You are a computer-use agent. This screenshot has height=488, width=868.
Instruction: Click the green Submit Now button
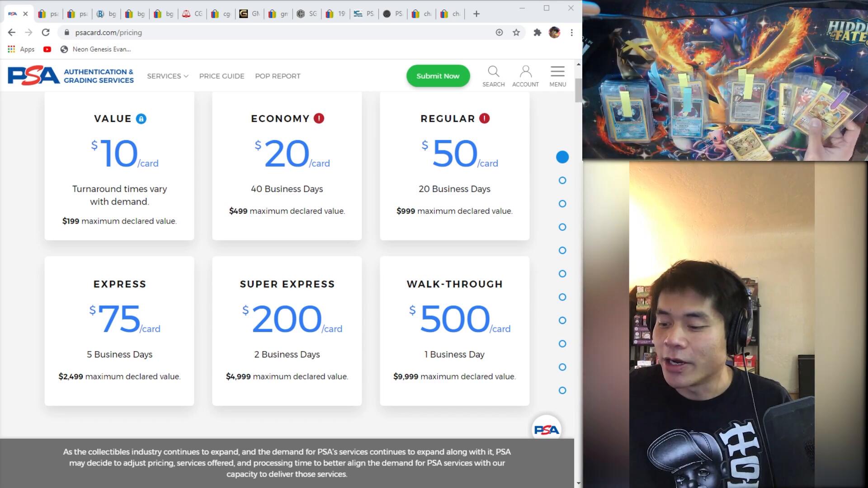(438, 76)
